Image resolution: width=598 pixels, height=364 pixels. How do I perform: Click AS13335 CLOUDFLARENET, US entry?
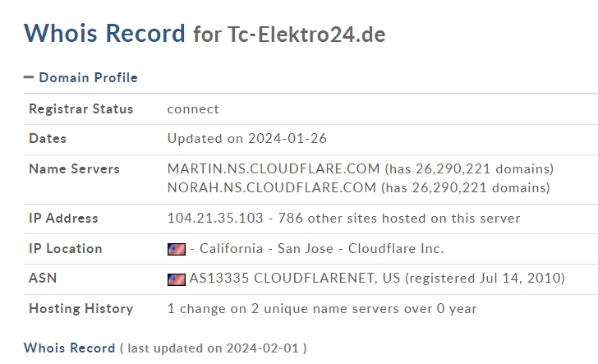295,279
